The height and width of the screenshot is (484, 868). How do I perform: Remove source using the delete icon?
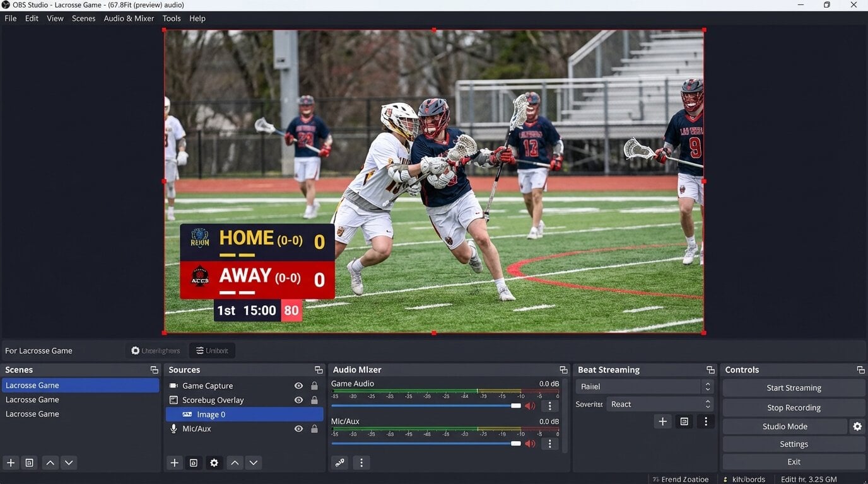coord(194,463)
